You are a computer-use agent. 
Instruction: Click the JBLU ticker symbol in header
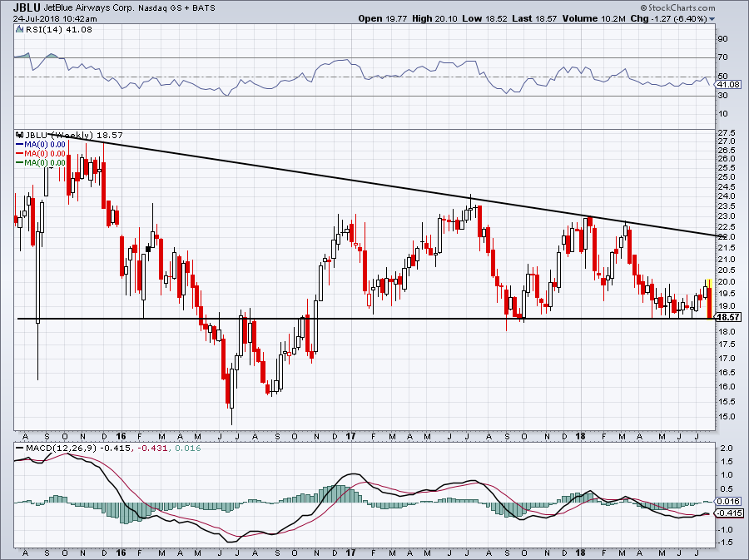coord(27,7)
